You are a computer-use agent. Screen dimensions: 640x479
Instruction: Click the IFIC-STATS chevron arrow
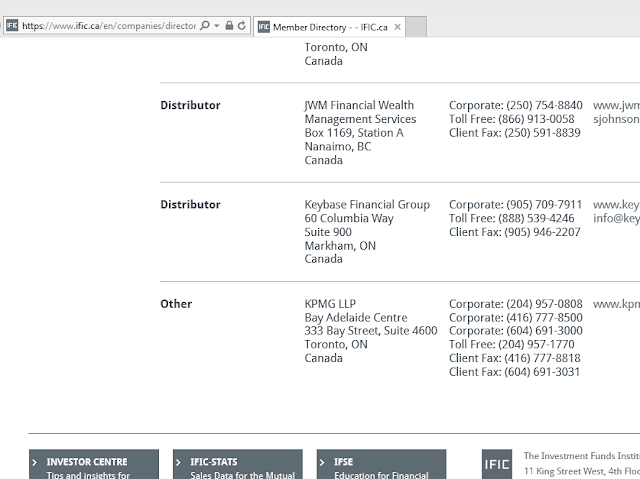(x=178, y=462)
